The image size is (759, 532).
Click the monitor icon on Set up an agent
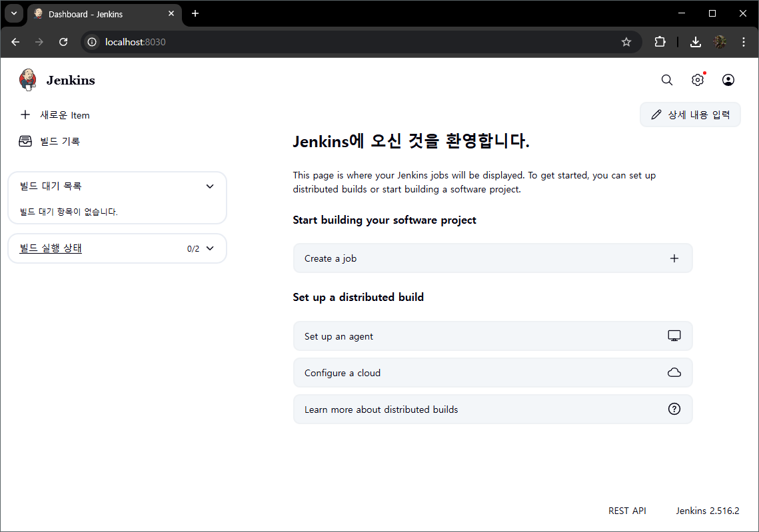click(674, 336)
